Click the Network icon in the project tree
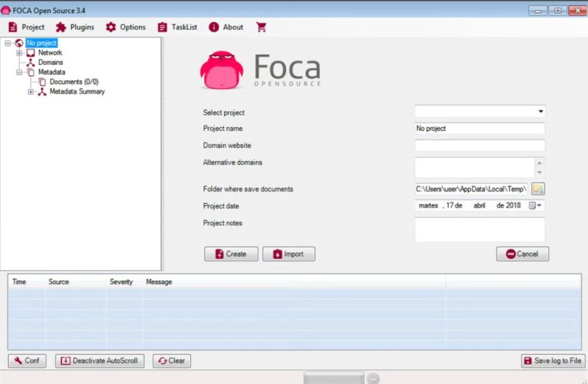The width and height of the screenshot is (588, 384). [31, 53]
